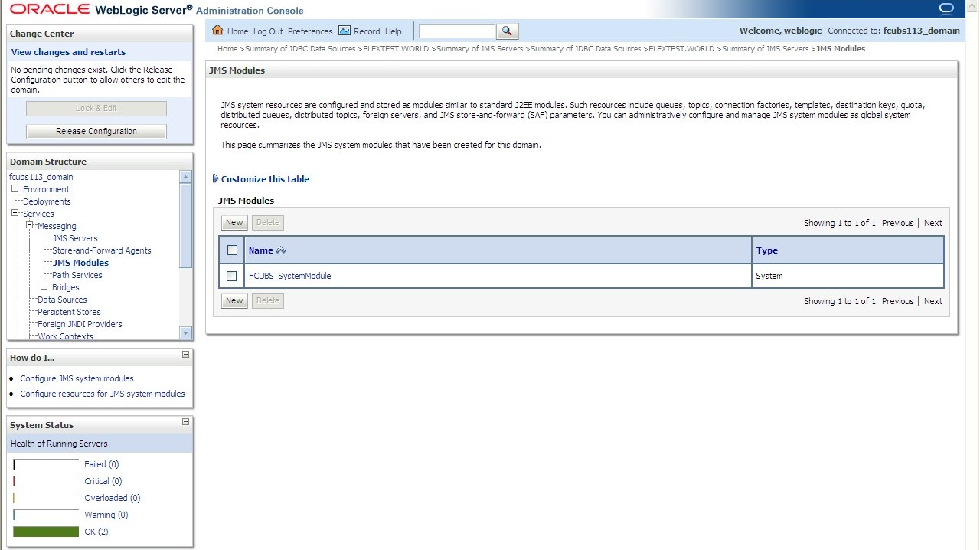Click the Failed (0) status link
The width and height of the screenshot is (980, 550).
101,464
